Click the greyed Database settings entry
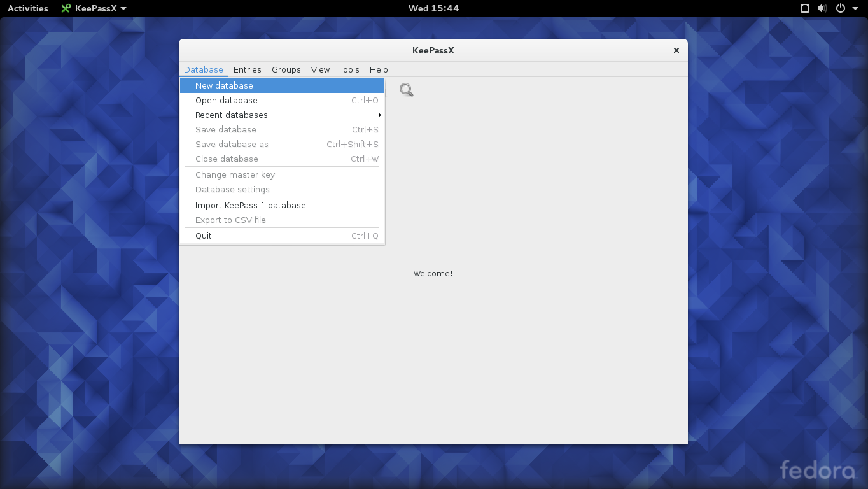Screen dimensions: 868x489 click(x=282, y=189)
